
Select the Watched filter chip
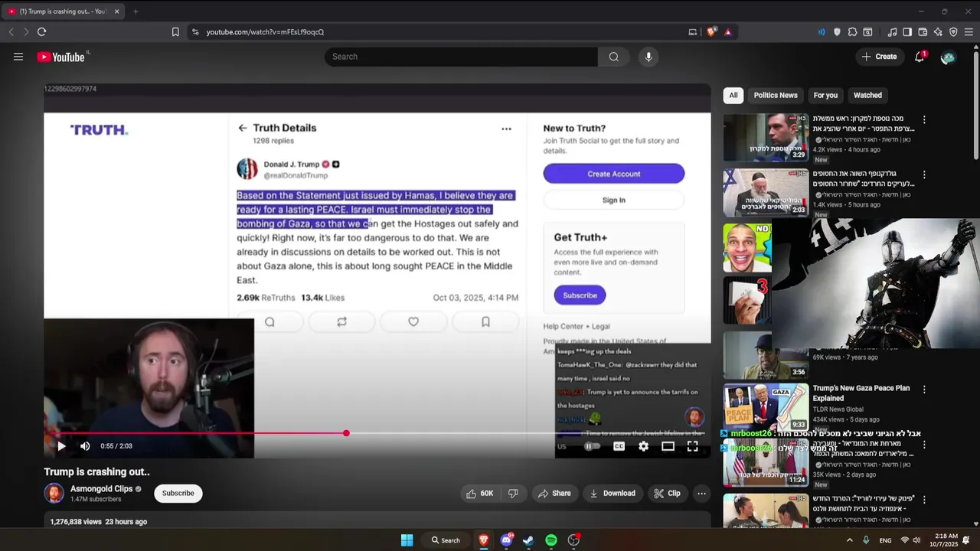867,95
